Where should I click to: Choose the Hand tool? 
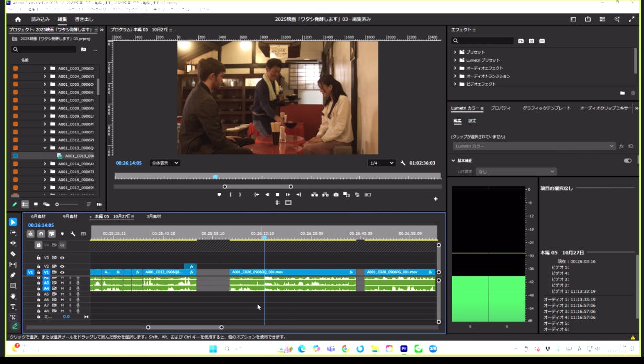tap(13, 296)
